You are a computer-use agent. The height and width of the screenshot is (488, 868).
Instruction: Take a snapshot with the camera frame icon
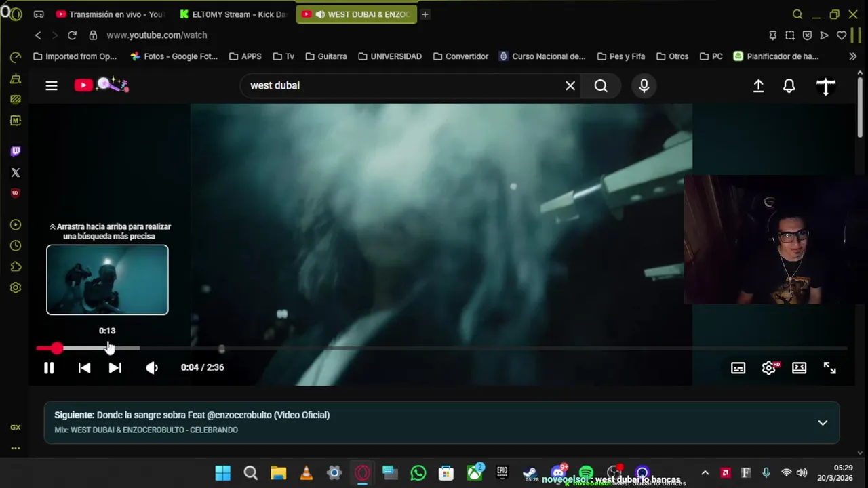pos(790,35)
